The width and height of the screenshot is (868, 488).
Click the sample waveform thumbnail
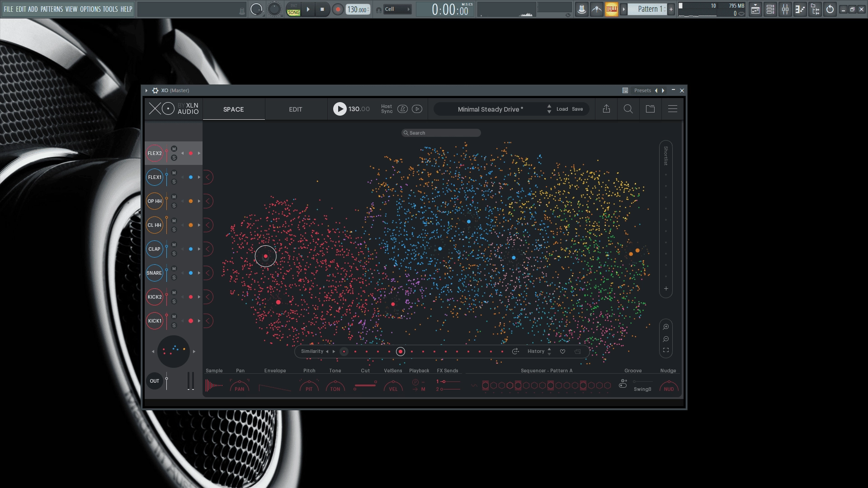pyautogui.click(x=214, y=386)
